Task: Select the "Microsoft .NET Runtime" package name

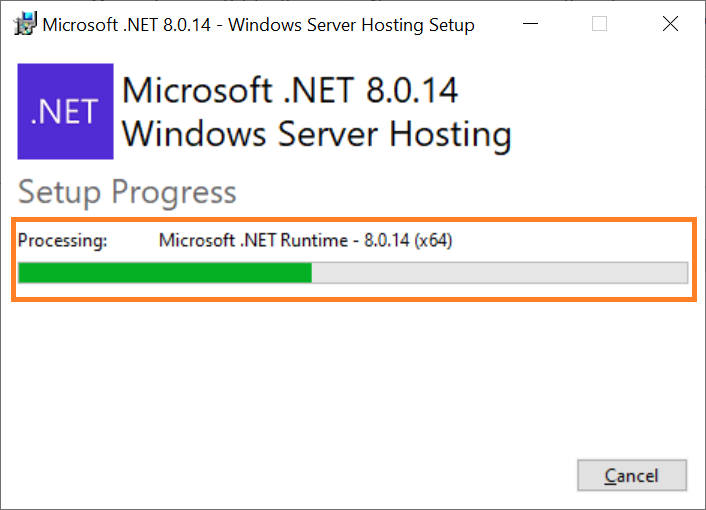Action: 253,240
